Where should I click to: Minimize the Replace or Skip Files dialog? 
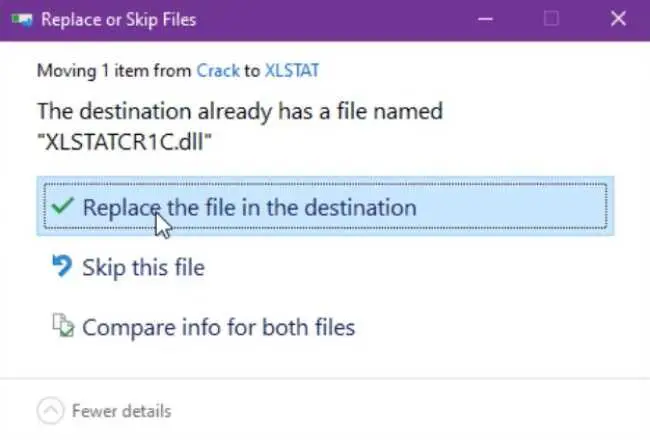click(x=485, y=19)
